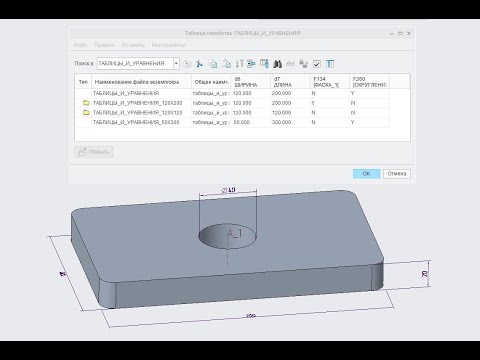The image size is (480, 360).
Task: Click the Тип column header
Action: pyautogui.click(x=83, y=82)
